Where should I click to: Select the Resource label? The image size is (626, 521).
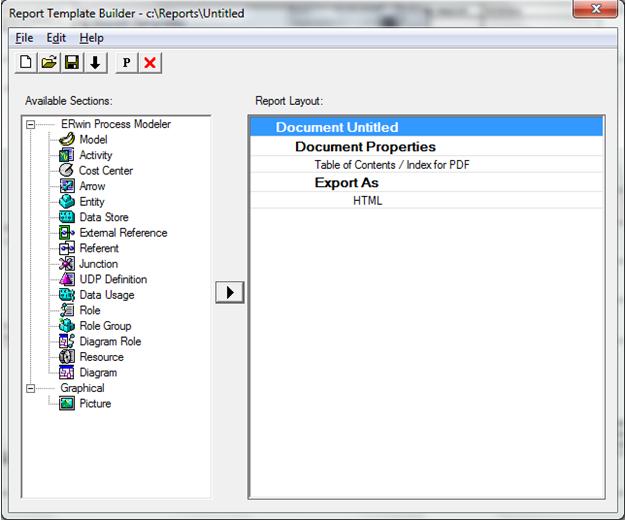[102, 357]
